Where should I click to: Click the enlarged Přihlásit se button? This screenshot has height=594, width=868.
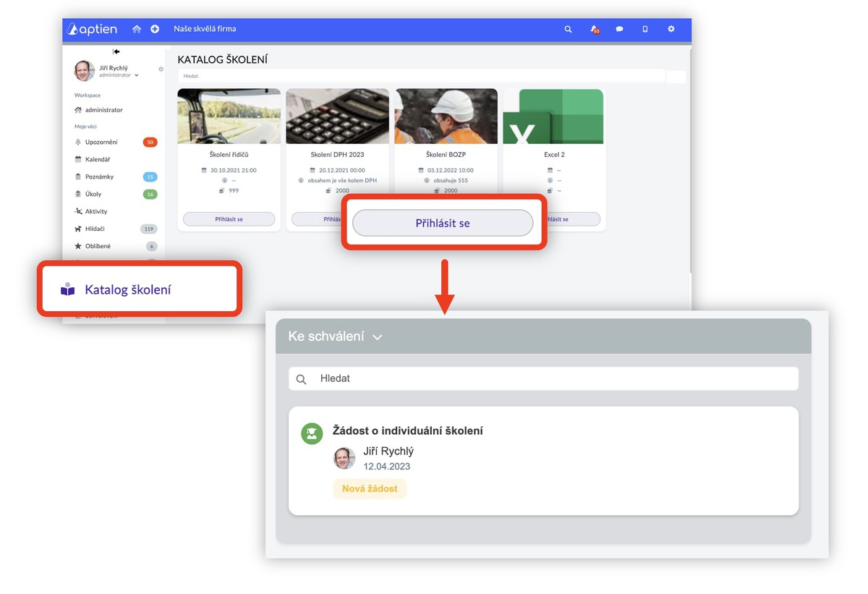click(443, 223)
